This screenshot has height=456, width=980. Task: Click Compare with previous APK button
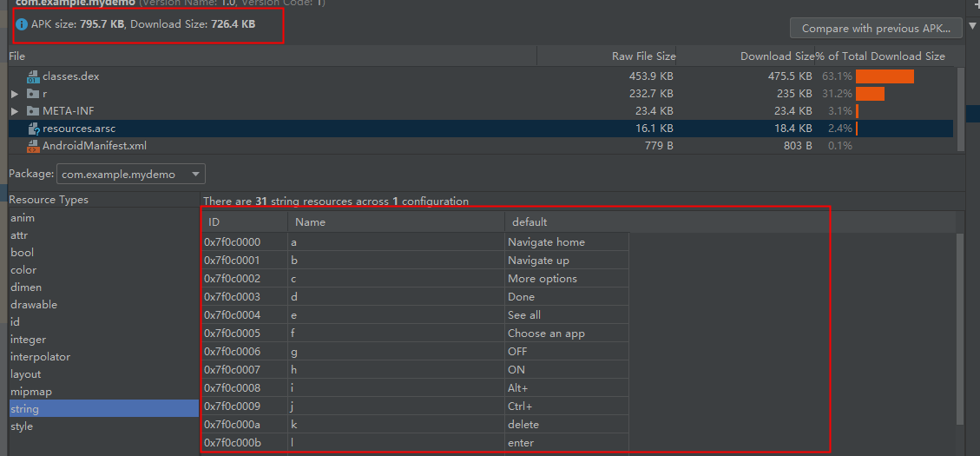point(876,28)
